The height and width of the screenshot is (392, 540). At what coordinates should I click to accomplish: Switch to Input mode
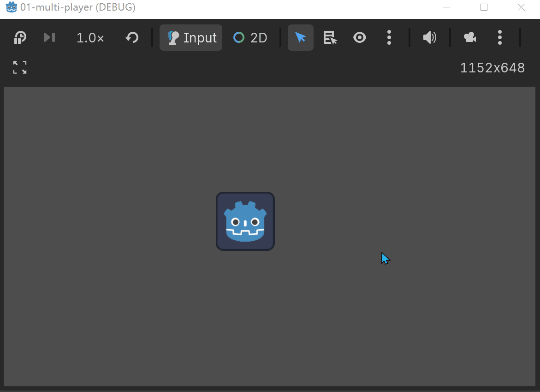[x=191, y=38]
